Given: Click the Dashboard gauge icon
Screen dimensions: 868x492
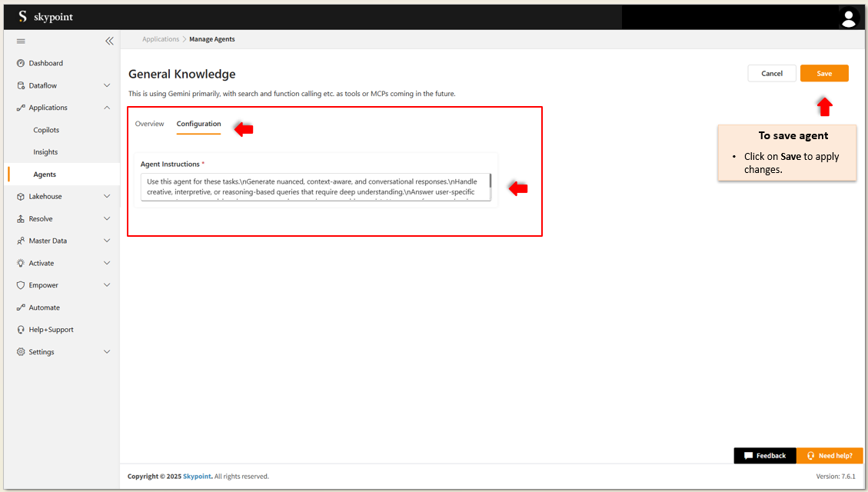Looking at the screenshot, I should coord(21,63).
